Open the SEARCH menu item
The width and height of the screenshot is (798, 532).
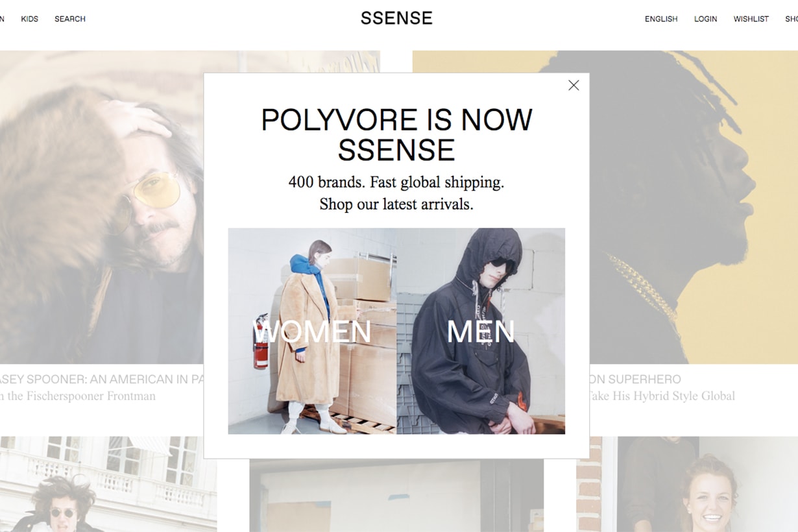pyautogui.click(x=70, y=19)
